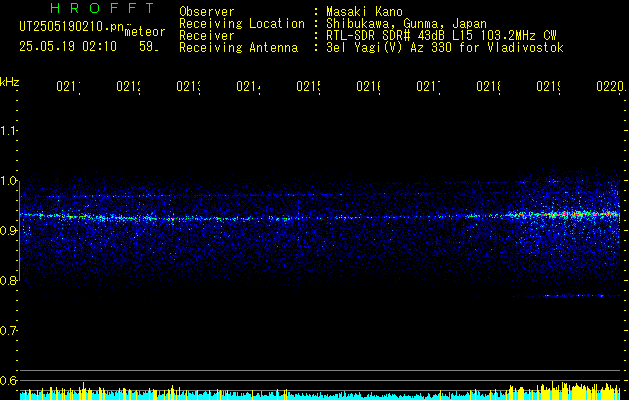Click the 'Receiver' field label
This screenshot has height=400, width=629.
pos(207,36)
